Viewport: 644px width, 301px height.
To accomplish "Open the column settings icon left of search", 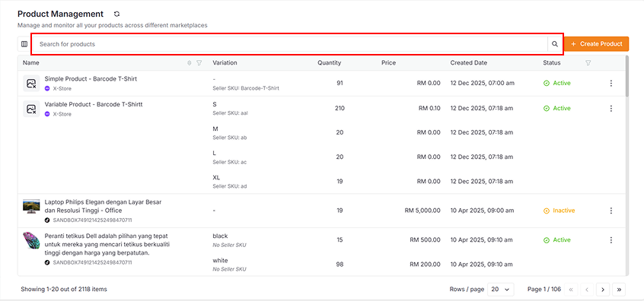I will [24, 44].
